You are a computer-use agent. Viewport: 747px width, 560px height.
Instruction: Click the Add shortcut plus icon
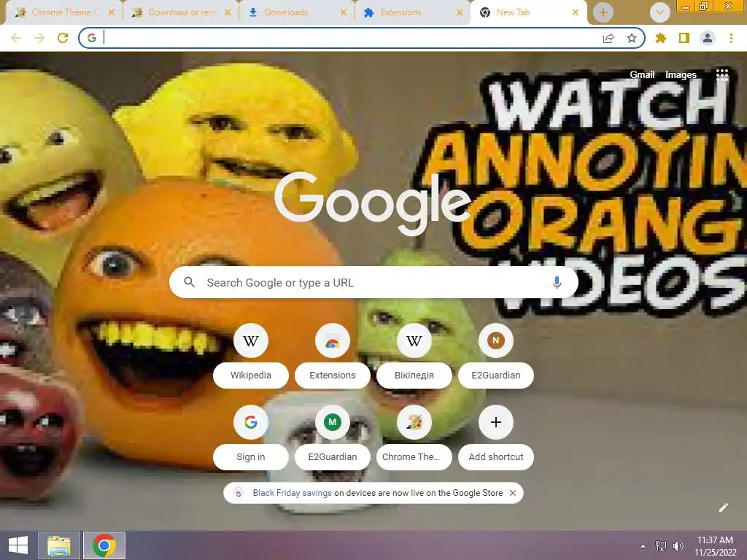point(496,422)
